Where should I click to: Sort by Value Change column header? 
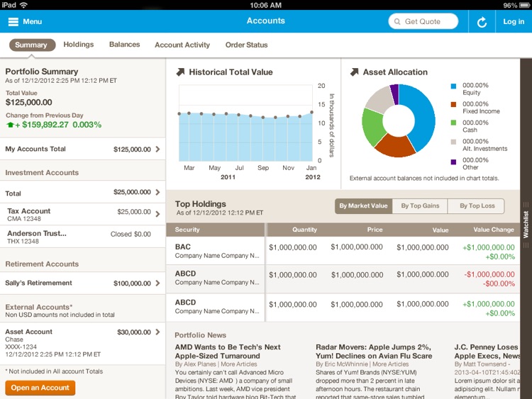point(494,230)
